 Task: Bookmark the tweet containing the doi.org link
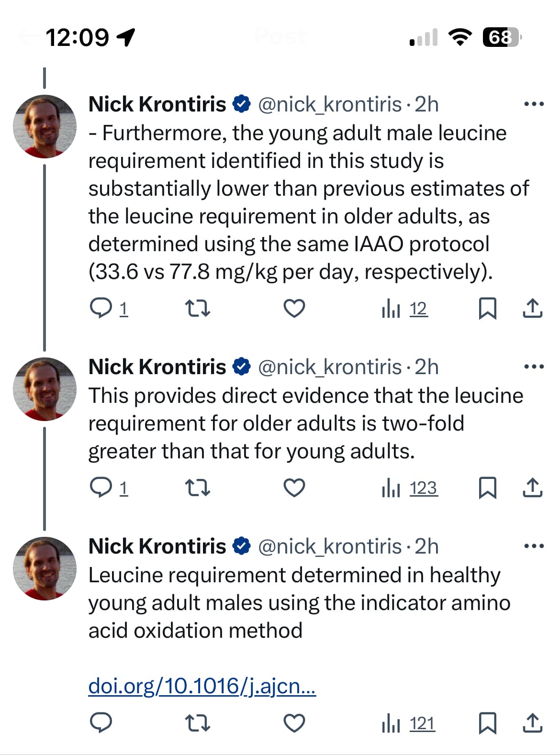tap(487, 723)
